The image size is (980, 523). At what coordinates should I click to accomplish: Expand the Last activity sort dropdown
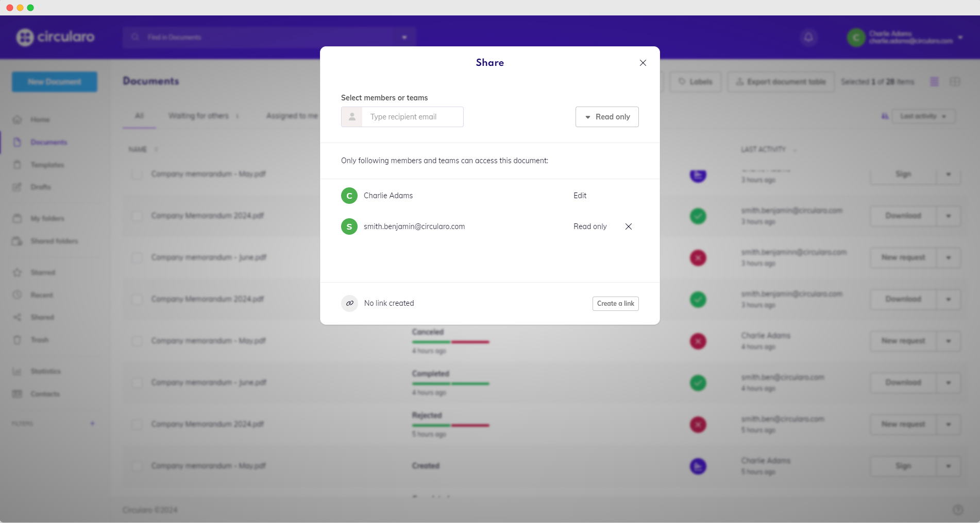click(923, 116)
